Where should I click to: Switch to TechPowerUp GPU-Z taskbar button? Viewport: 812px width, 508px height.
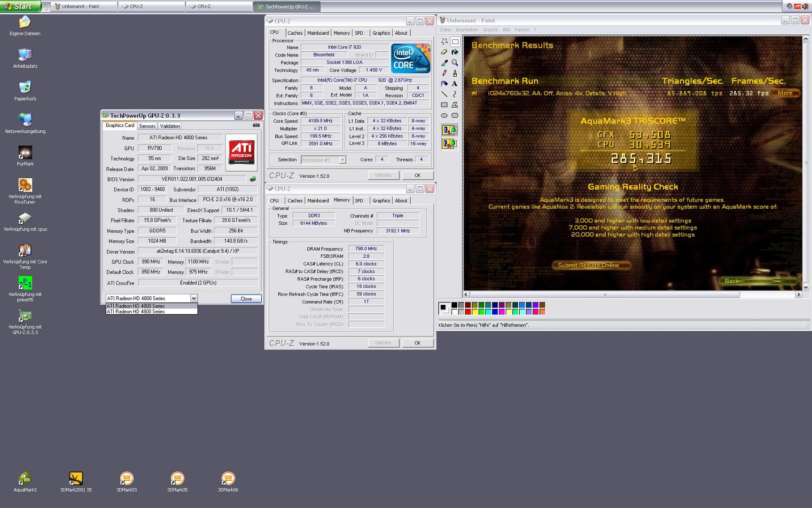288,7
